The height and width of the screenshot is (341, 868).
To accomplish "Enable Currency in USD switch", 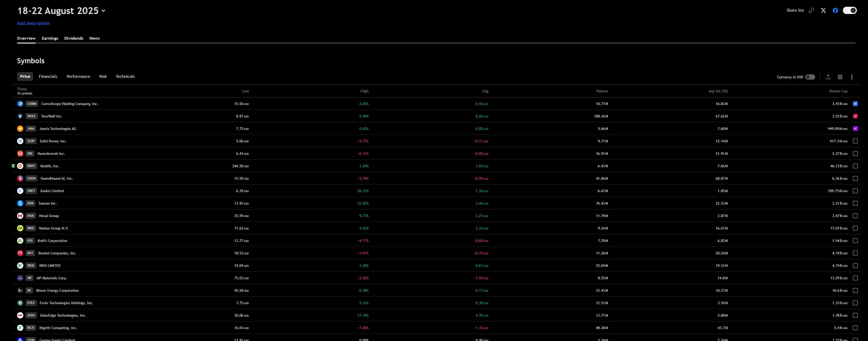I will coord(810,77).
